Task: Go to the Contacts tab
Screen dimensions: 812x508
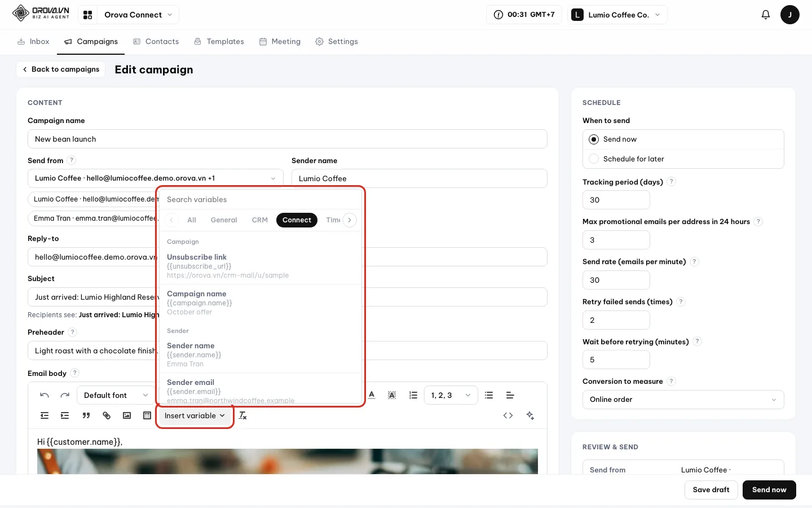Action: tap(156, 42)
